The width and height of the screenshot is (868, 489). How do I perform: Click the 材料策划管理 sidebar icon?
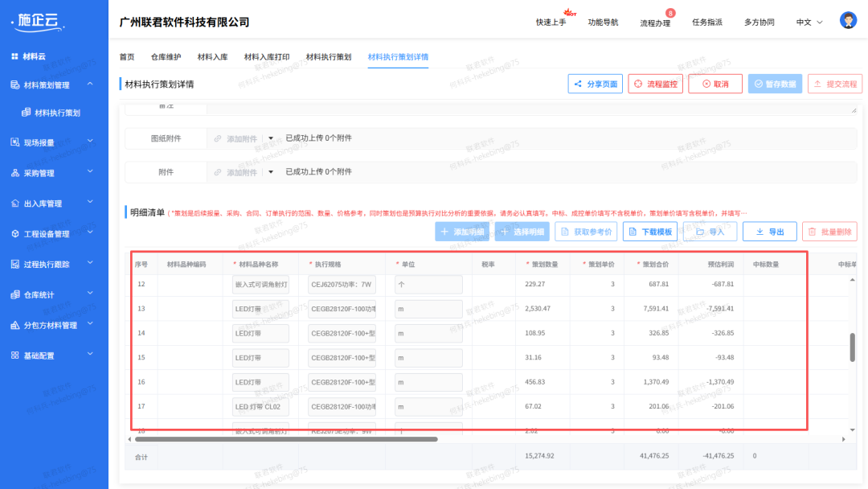pos(15,84)
